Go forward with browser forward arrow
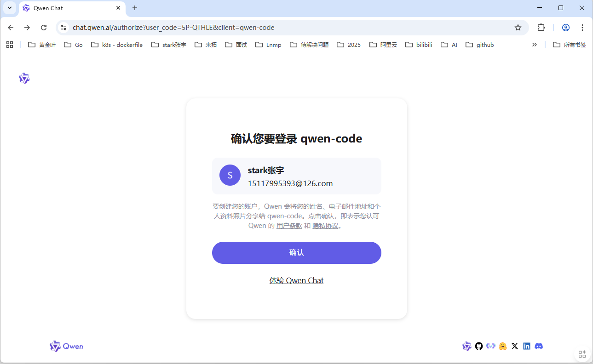Screen dimensions: 593x364 (27, 28)
